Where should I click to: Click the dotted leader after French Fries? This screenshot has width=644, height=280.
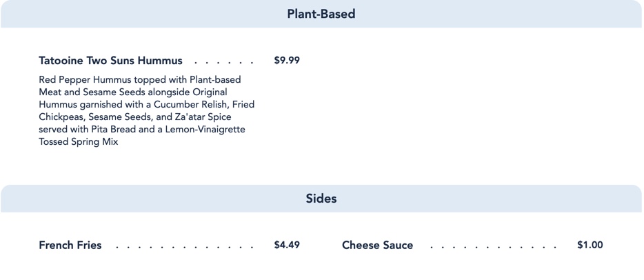tap(184, 248)
